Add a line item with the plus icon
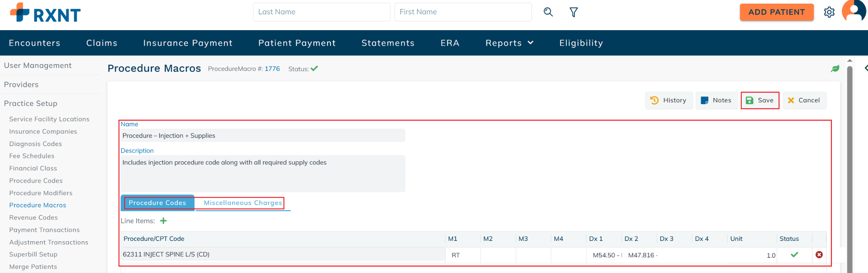This screenshot has width=868, height=273. [164, 221]
